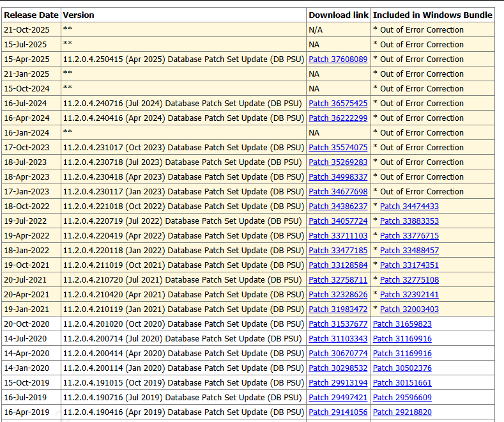Select the 11.2.0.4.240716 (Jul 2024) version cell

pos(182,103)
